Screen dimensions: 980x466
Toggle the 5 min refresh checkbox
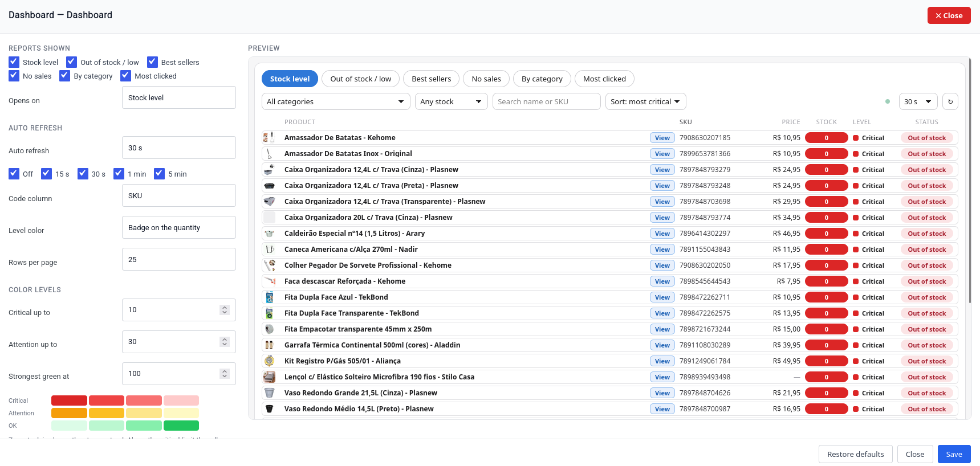[x=160, y=174]
